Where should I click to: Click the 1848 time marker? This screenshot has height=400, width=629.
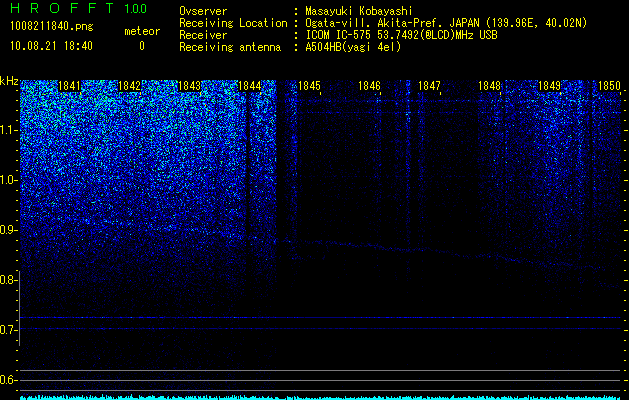click(x=489, y=86)
